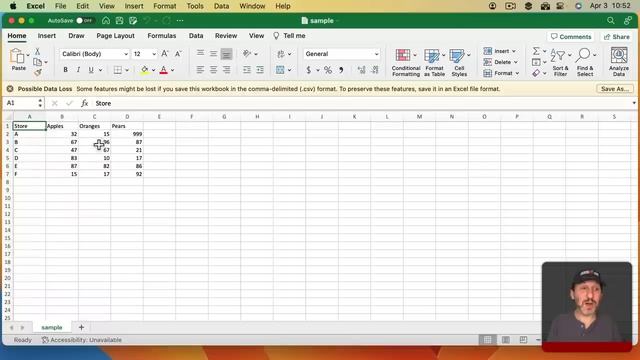The image size is (640, 360).
Task: Dismiss the Possible Data Loss warning
Action: [10, 89]
